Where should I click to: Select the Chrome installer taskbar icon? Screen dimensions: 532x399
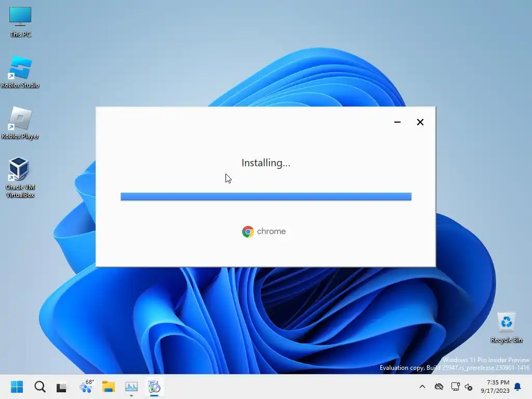pyautogui.click(x=154, y=387)
